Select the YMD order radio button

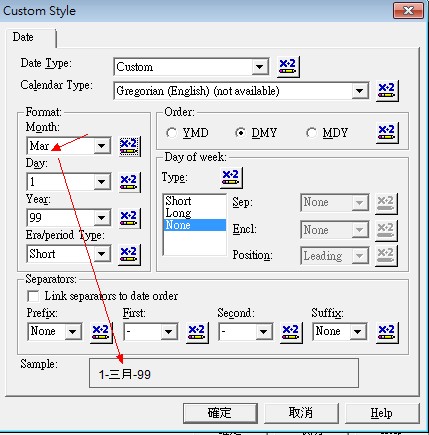(172, 133)
